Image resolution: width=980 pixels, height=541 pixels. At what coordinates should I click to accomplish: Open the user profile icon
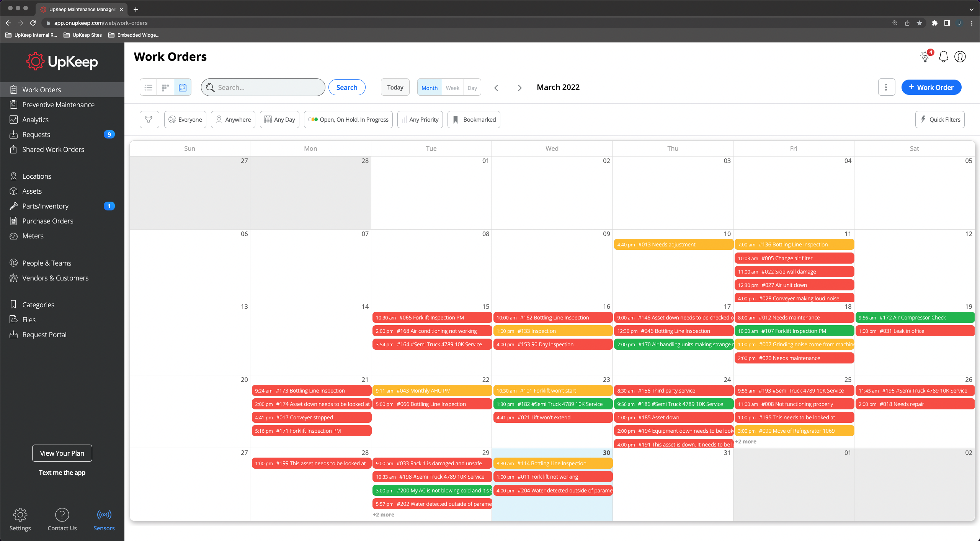coord(960,57)
